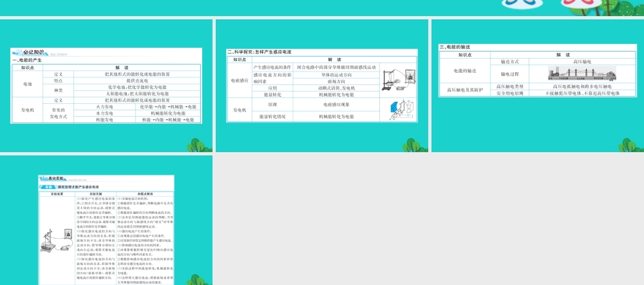Click the 太阳能电池:把太阳能转化为电能 row

click(137, 93)
